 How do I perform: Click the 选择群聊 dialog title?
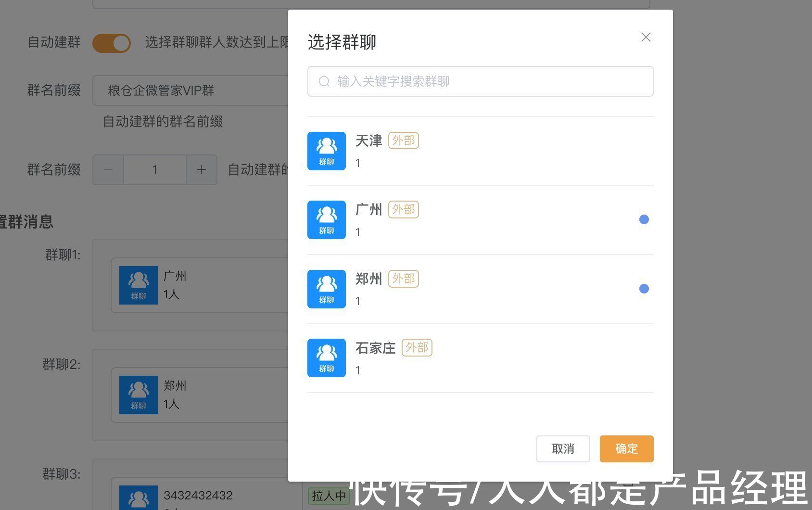pos(342,42)
